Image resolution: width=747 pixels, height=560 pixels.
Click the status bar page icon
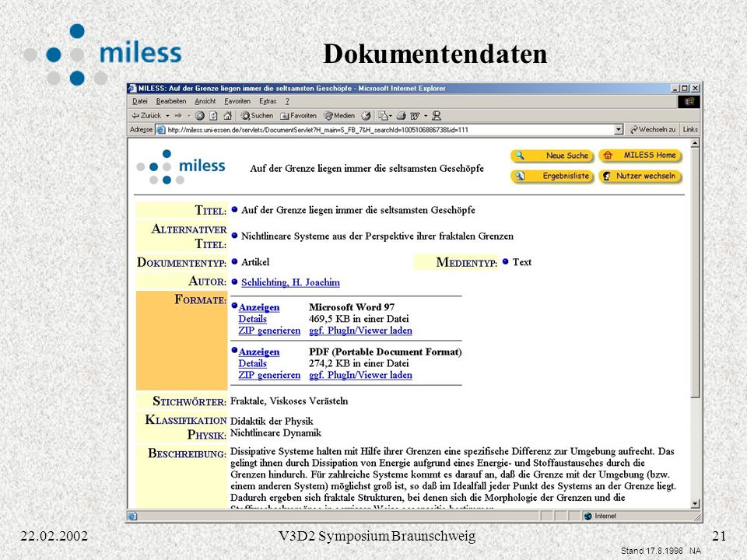(x=132, y=516)
